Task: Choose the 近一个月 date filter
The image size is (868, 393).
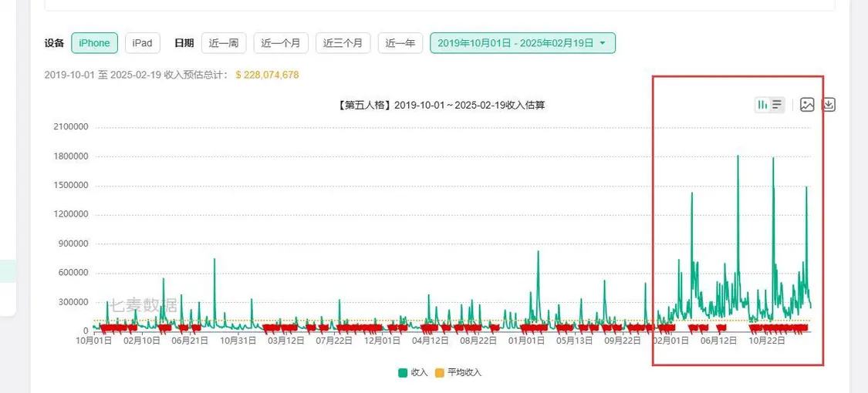Action: (x=282, y=43)
